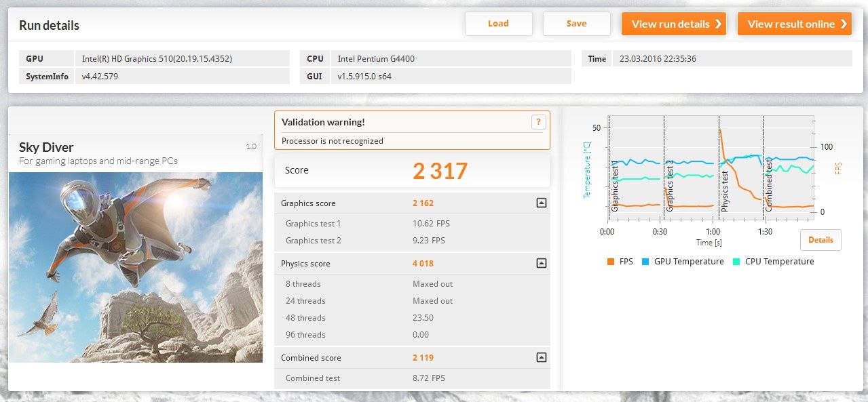Click the Save button

pyautogui.click(x=576, y=24)
